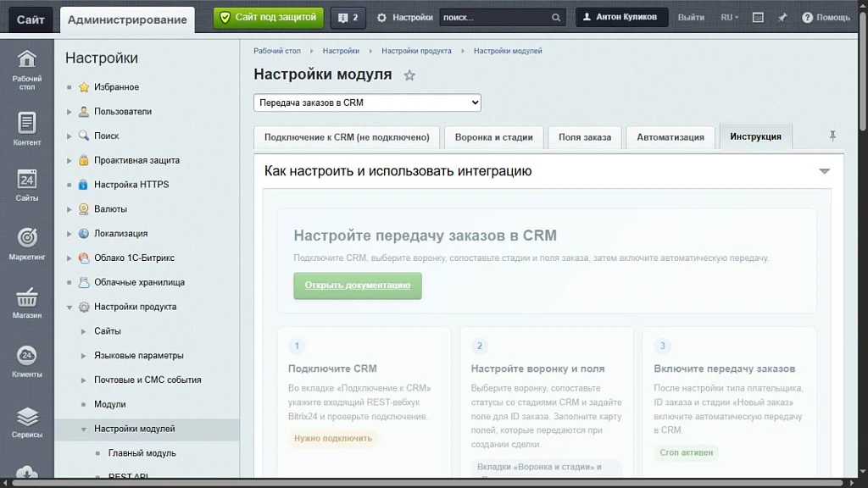Open notifications counter showing 2
The height and width of the screenshot is (488, 868).
coord(348,18)
